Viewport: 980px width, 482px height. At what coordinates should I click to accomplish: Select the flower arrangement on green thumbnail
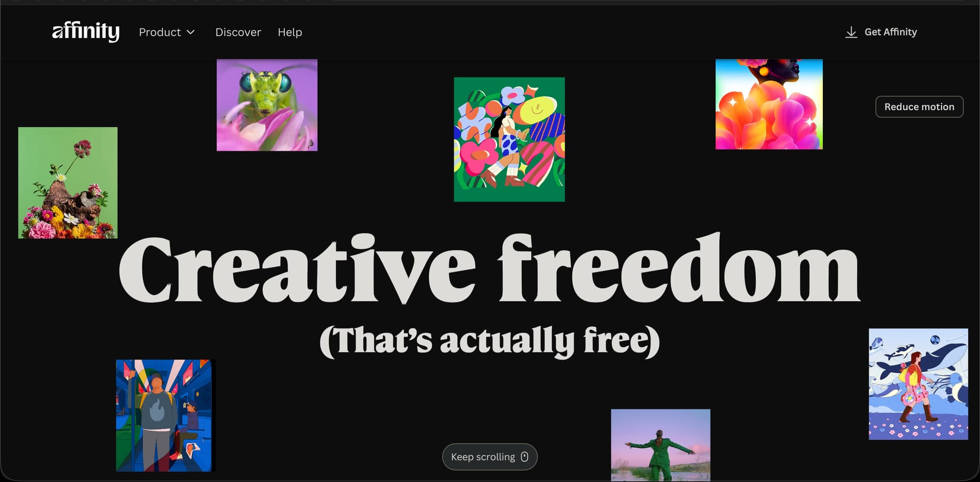coord(68,183)
